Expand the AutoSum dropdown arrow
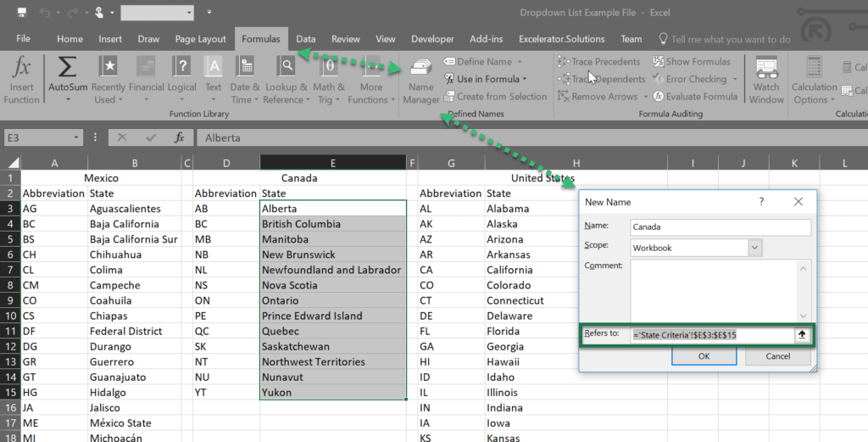868x442 pixels. (x=68, y=100)
